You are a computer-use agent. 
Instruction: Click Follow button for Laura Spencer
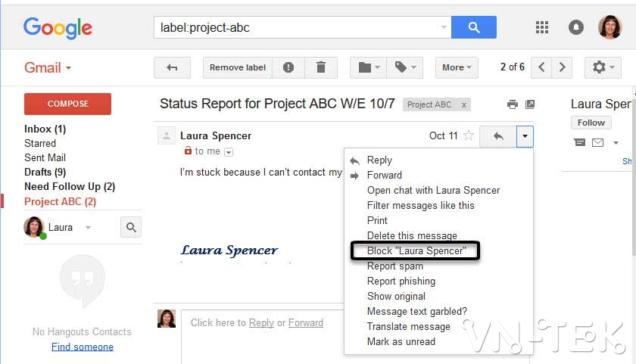point(591,123)
